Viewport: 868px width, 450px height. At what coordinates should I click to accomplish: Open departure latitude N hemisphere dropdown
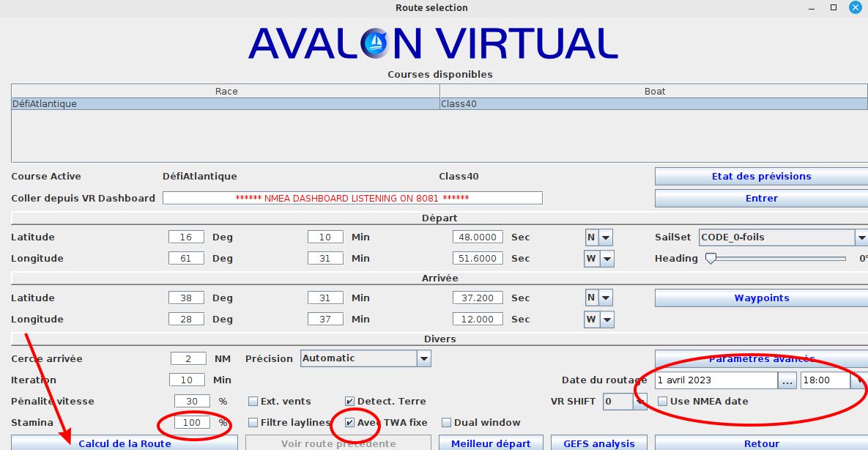point(606,237)
